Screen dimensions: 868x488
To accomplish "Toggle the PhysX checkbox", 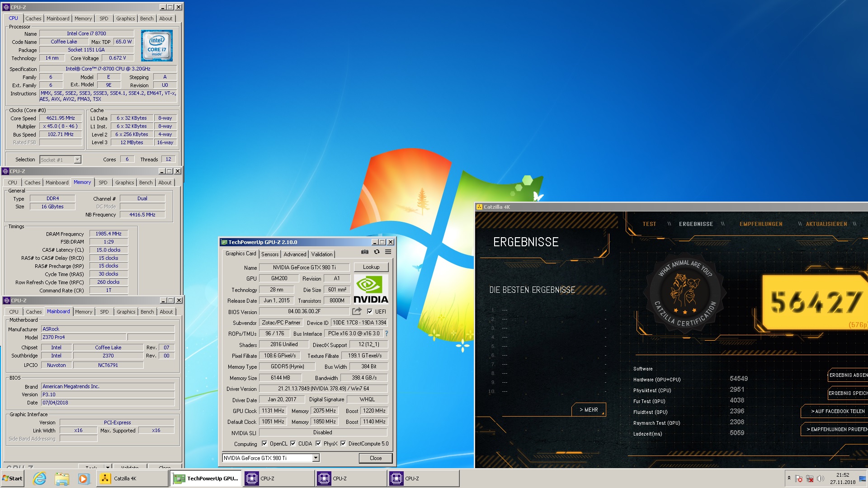I will click(x=318, y=443).
